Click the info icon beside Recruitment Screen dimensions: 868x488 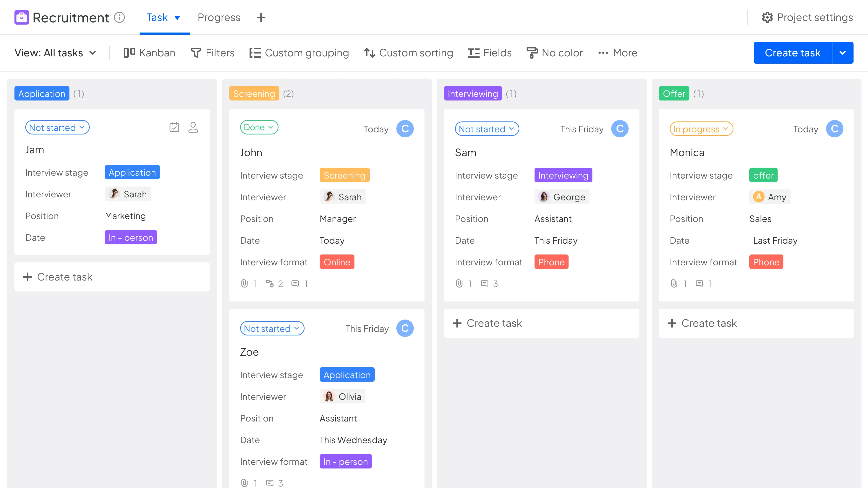[x=119, y=17]
